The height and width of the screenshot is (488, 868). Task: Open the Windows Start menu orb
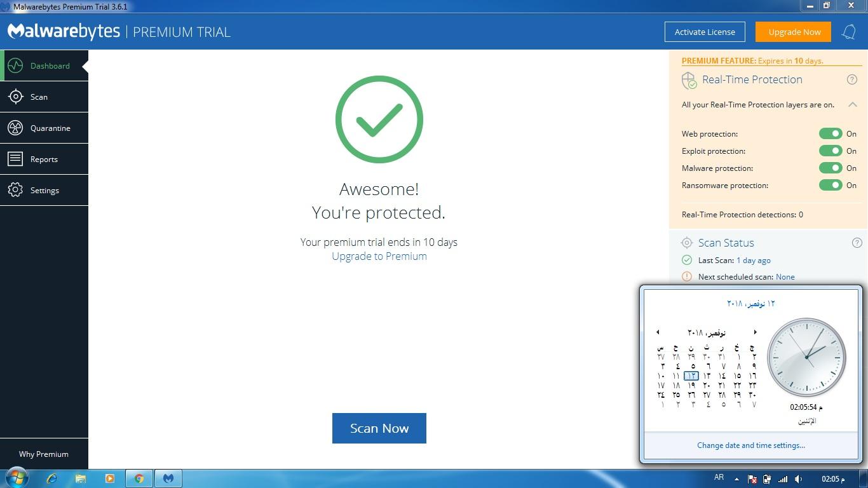17,478
